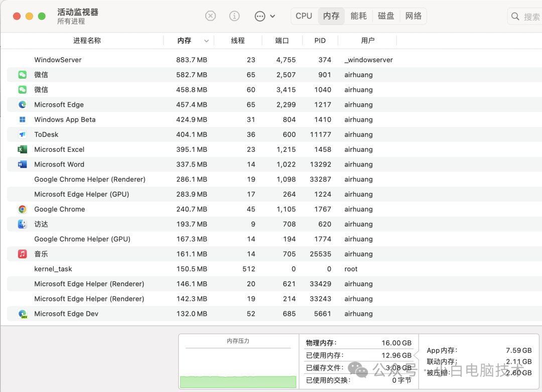Switch to the CPU tab

coord(304,16)
